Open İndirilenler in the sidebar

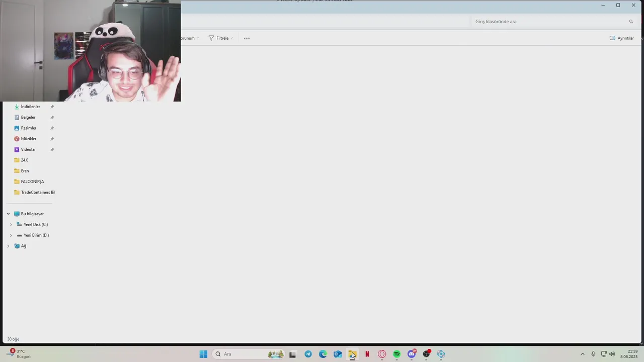tap(31, 107)
